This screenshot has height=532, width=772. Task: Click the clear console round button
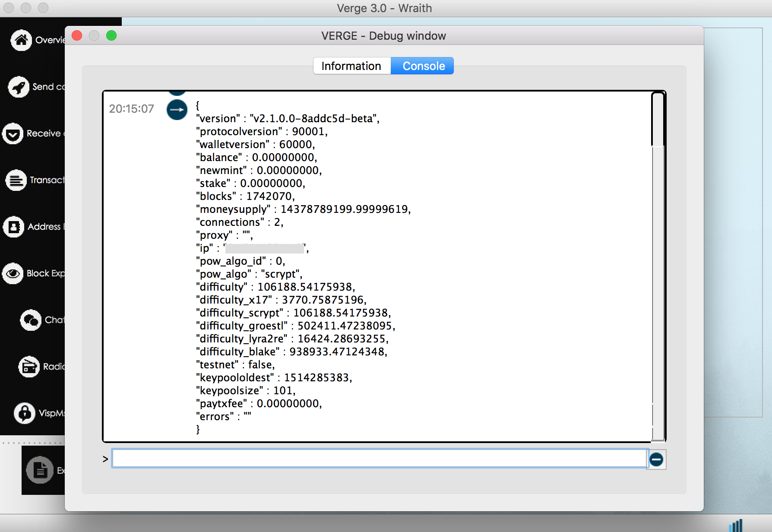656,459
